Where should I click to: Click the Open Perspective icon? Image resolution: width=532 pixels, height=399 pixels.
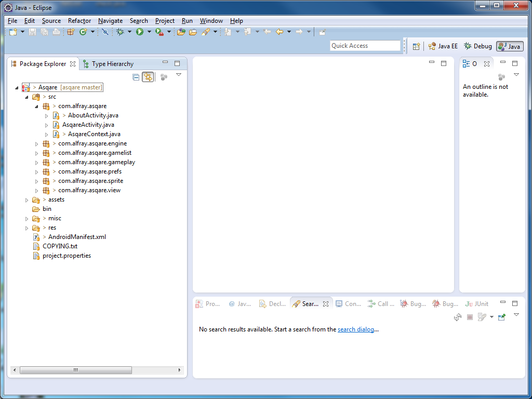point(416,46)
